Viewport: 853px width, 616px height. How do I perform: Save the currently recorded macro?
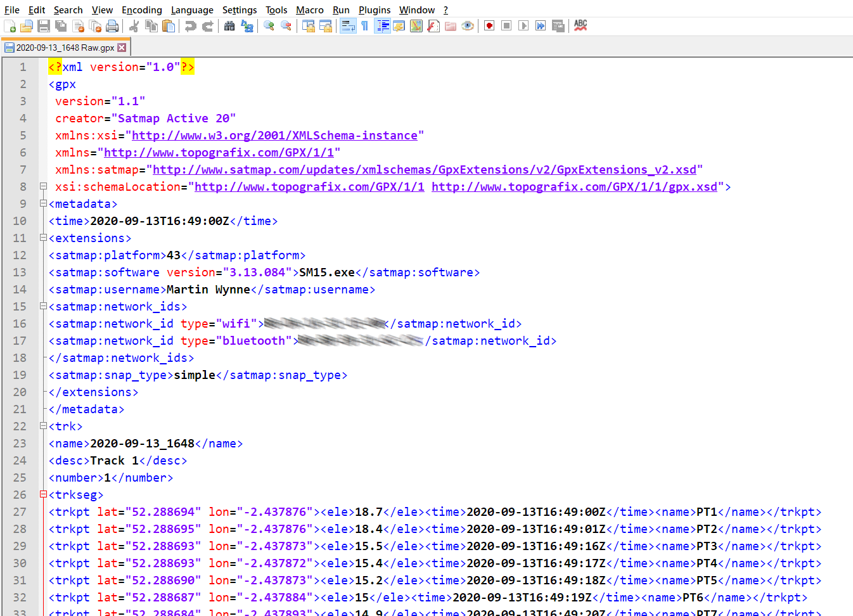coord(558,26)
